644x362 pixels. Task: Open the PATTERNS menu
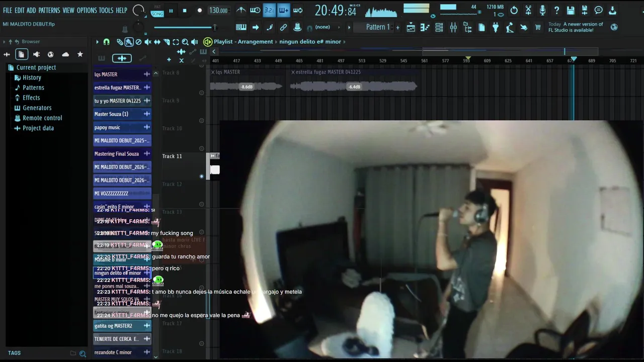[49, 10]
